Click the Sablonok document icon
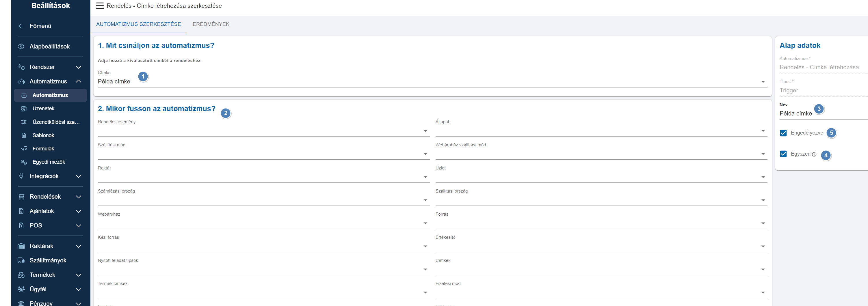The height and width of the screenshot is (306, 868). [24, 135]
